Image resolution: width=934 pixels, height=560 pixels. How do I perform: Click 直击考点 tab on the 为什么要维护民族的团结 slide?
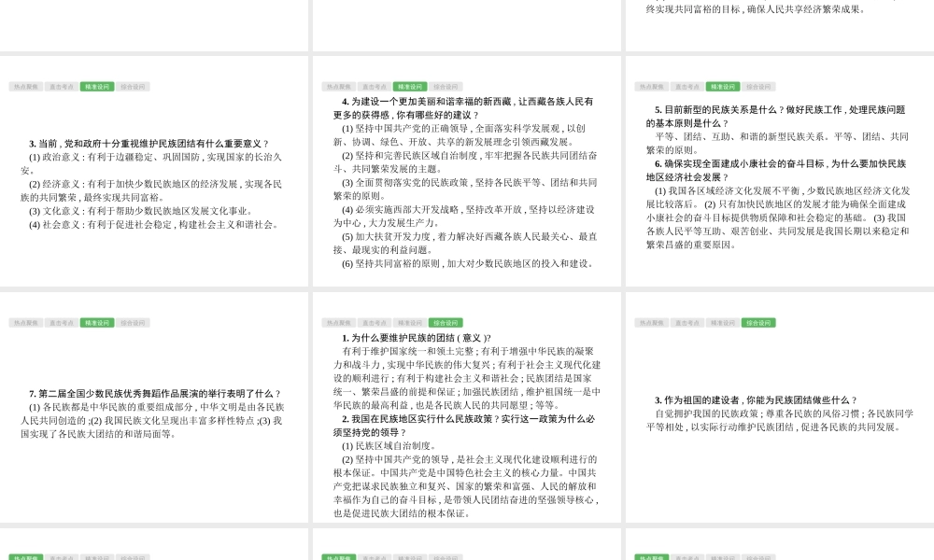375,323
